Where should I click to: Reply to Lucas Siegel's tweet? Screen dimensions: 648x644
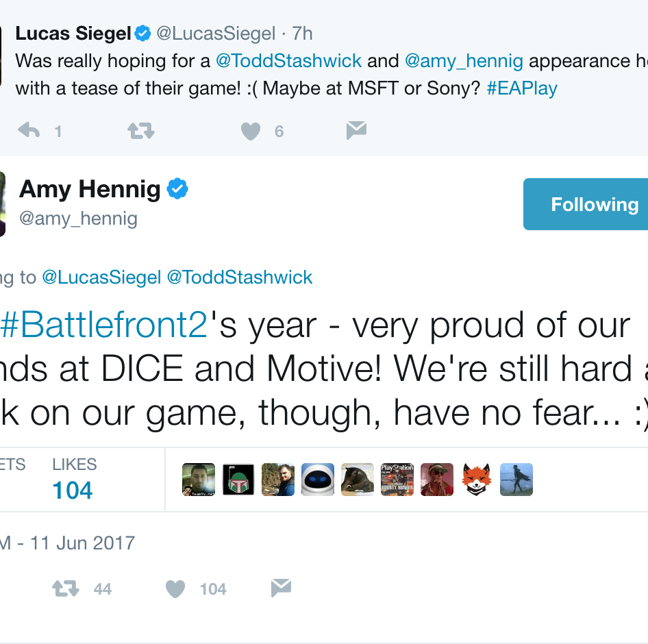pyautogui.click(x=29, y=131)
